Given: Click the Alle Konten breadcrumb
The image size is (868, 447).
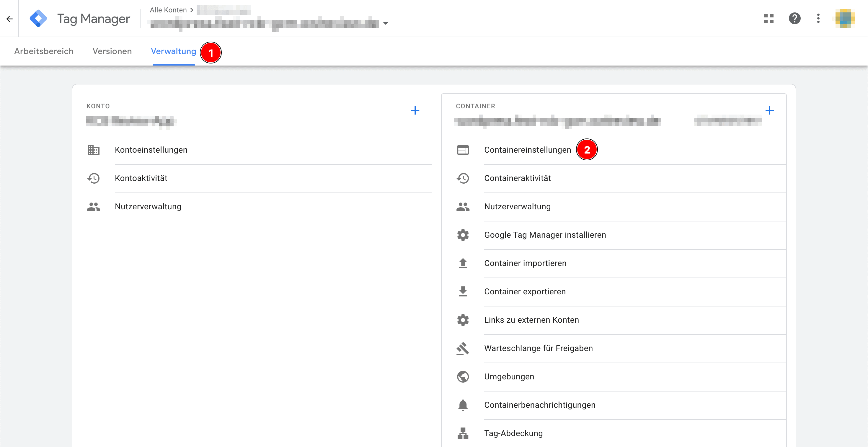Looking at the screenshot, I should (x=168, y=10).
